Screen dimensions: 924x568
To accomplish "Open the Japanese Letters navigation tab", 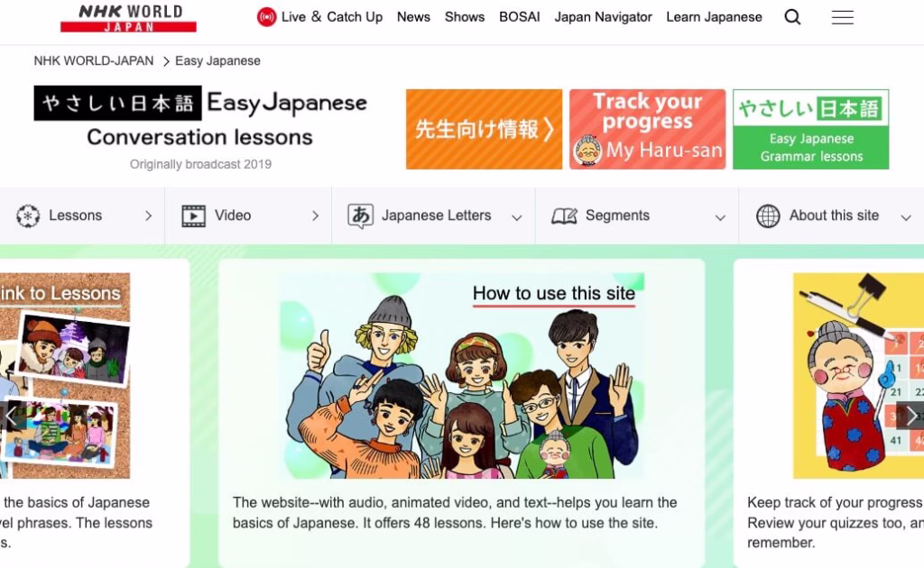I will [433, 216].
